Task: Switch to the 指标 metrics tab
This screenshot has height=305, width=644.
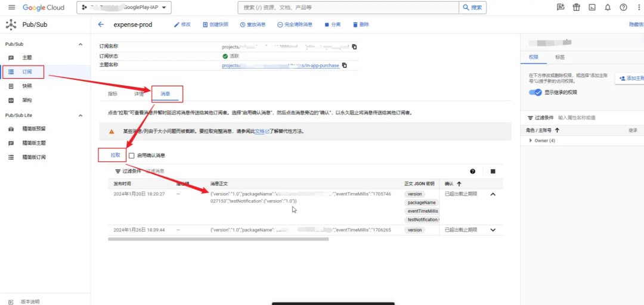Action: (113, 94)
